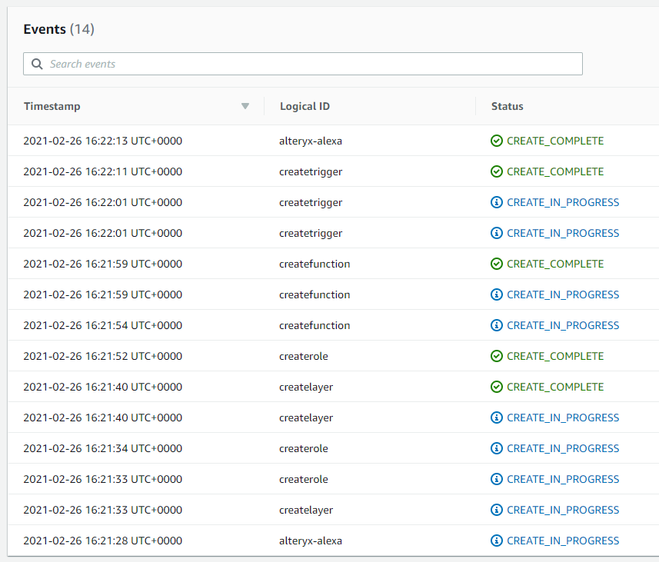Click the timestamp 2021-02-26 16:21:54 UTC+0000
The image size is (659, 562).
tap(103, 325)
